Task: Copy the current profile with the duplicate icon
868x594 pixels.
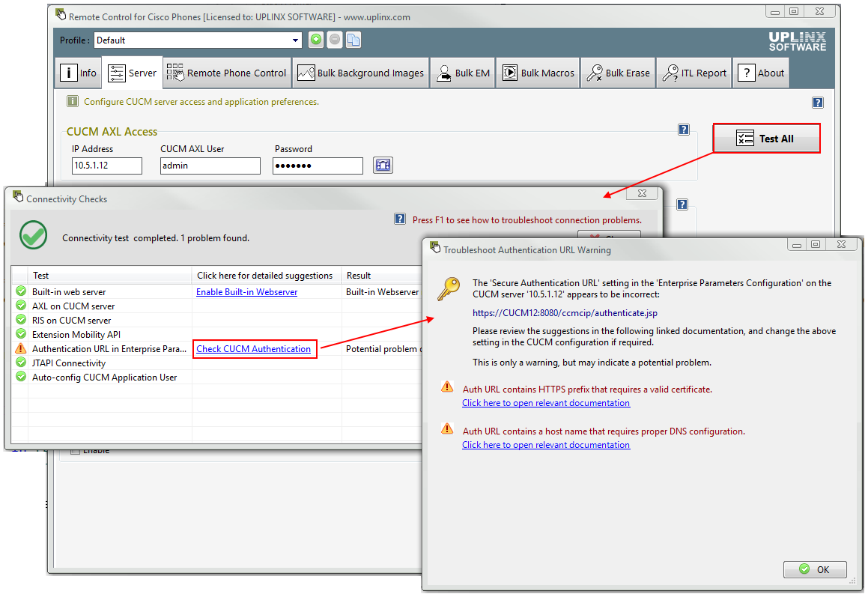Action: [353, 40]
